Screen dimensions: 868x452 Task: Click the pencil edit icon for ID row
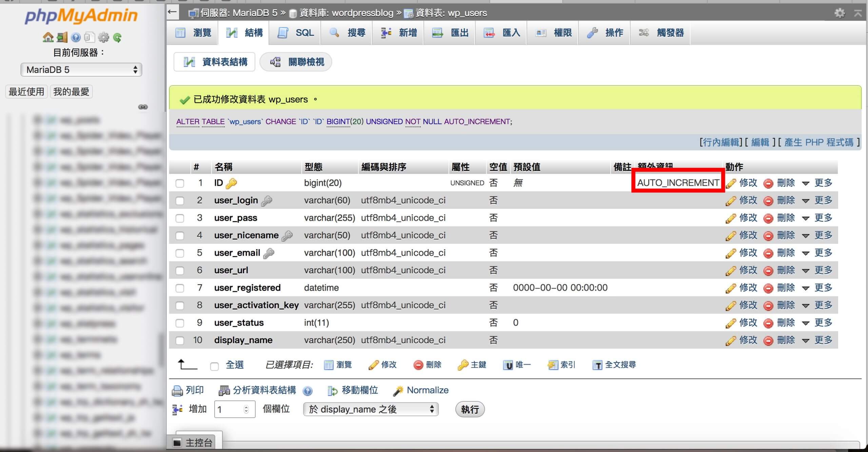point(731,183)
